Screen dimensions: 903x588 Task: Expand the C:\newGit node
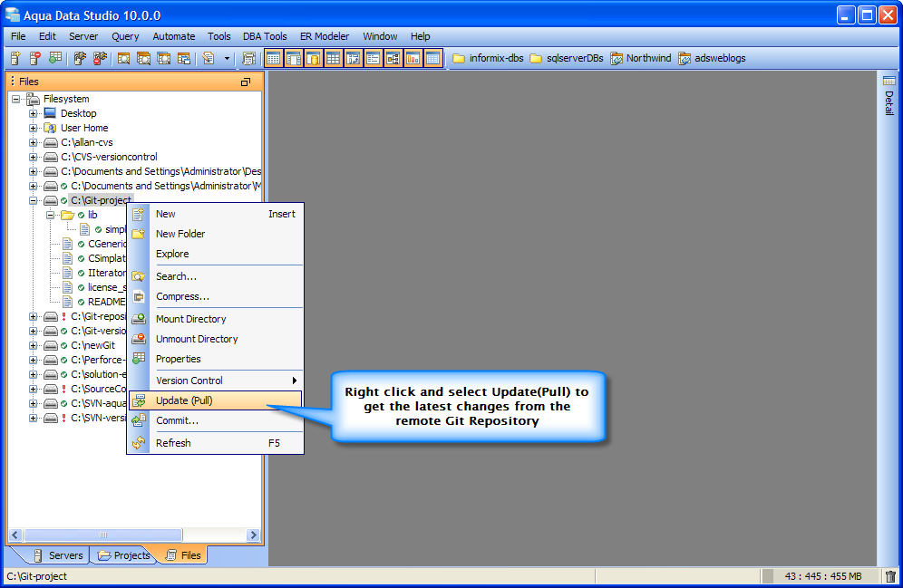(34, 345)
